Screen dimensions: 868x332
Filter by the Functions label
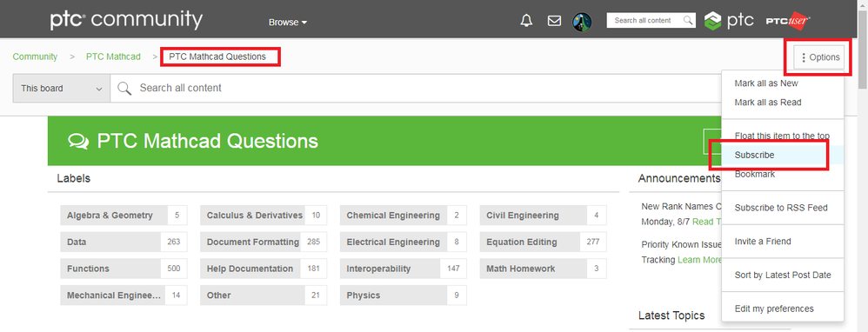[x=124, y=269]
